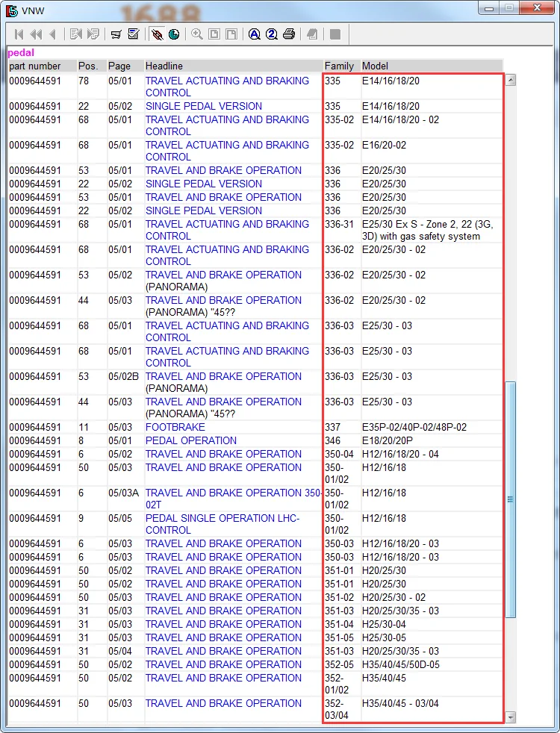Click the part number column header

(35, 66)
